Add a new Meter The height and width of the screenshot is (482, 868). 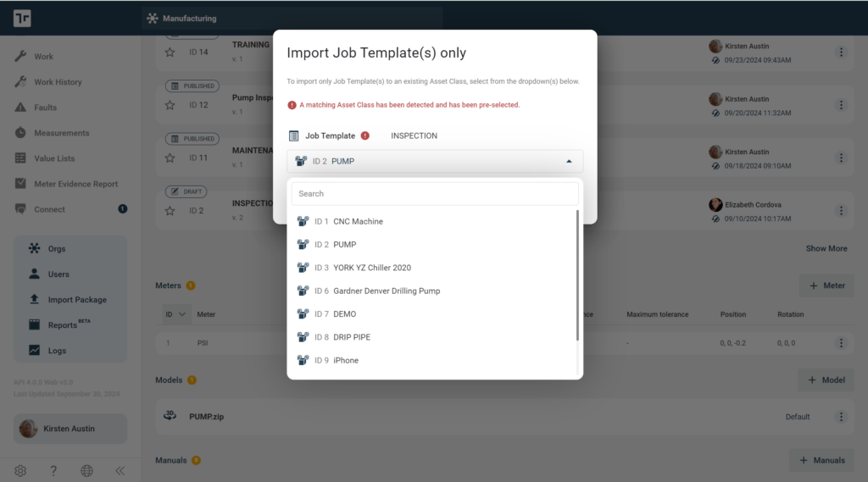tap(826, 285)
